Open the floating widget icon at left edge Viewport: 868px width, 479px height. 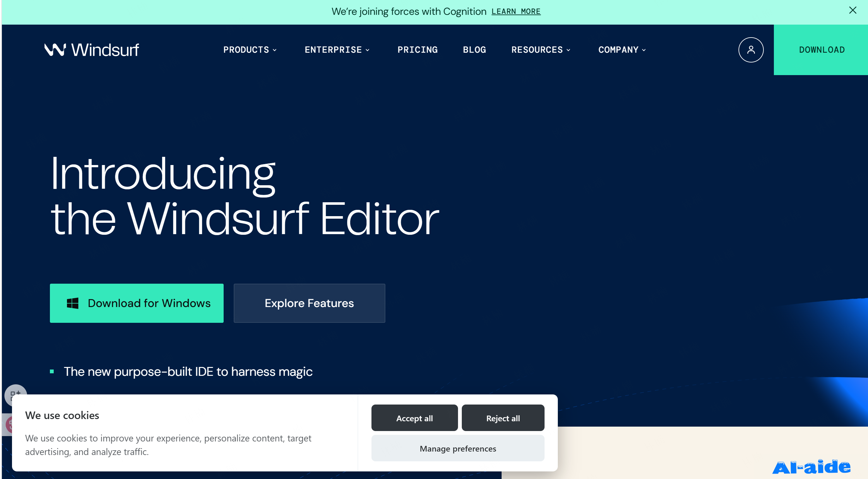pos(15,395)
